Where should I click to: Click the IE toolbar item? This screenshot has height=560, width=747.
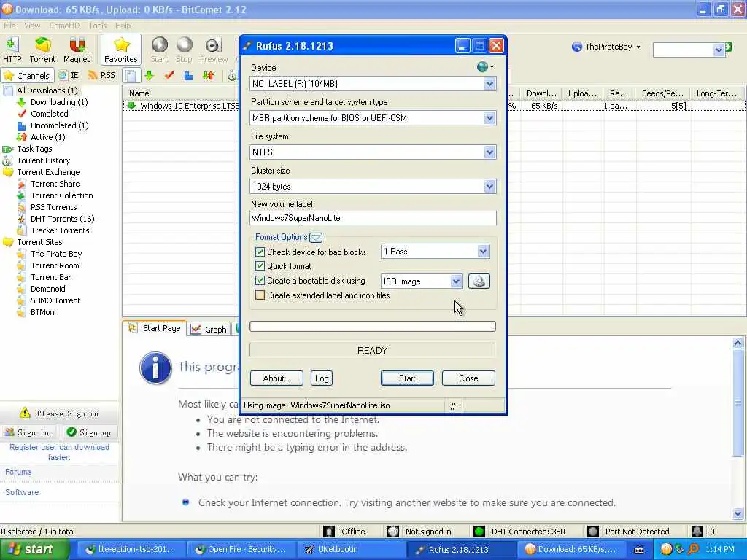[69, 75]
